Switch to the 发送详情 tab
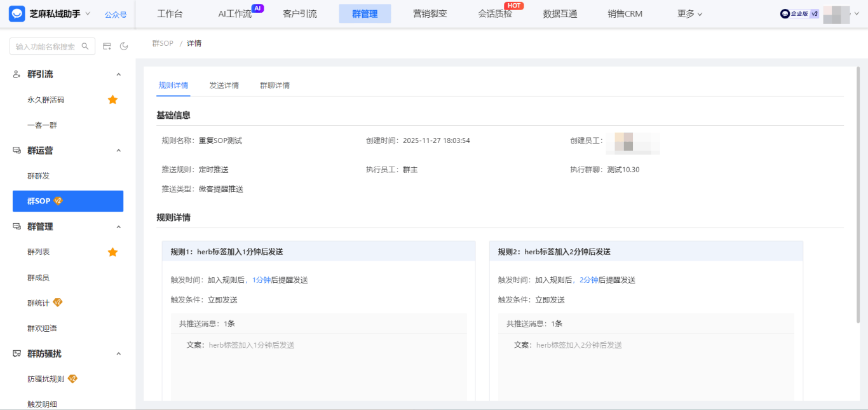 click(x=224, y=86)
